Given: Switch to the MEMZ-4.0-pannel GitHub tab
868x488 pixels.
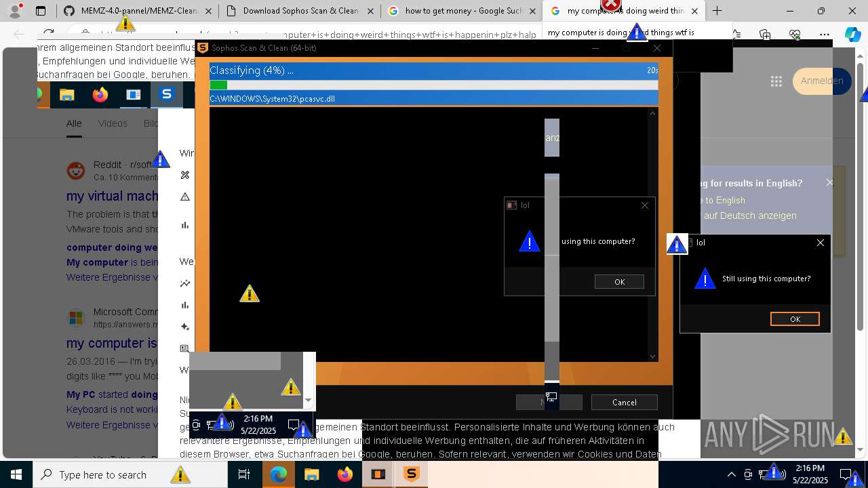Looking at the screenshot, I should tap(138, 11).
